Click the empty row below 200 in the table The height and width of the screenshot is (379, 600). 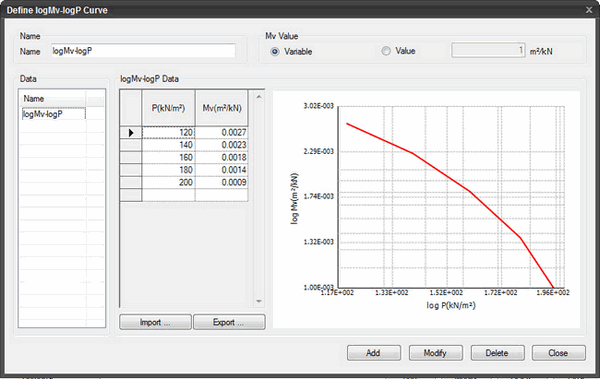[184, 195]
